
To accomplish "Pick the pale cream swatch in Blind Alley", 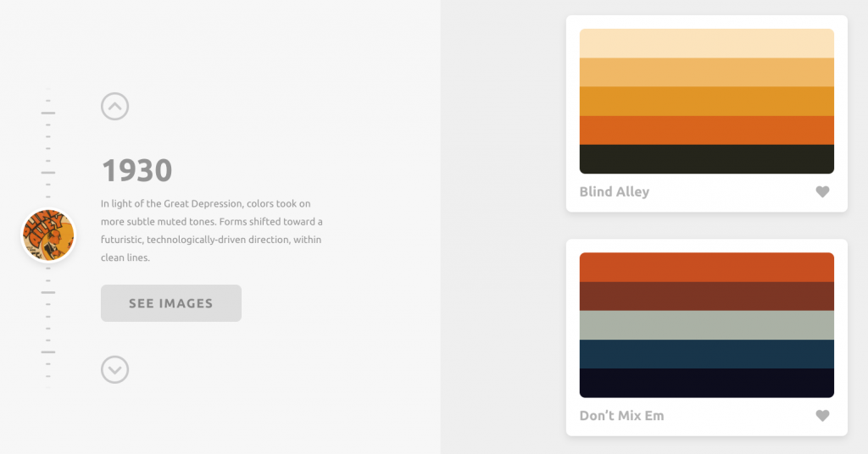I will tap(706, 43).
